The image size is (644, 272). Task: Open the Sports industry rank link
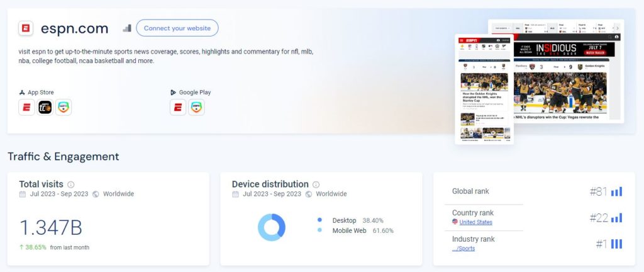(x=464, y=248)
